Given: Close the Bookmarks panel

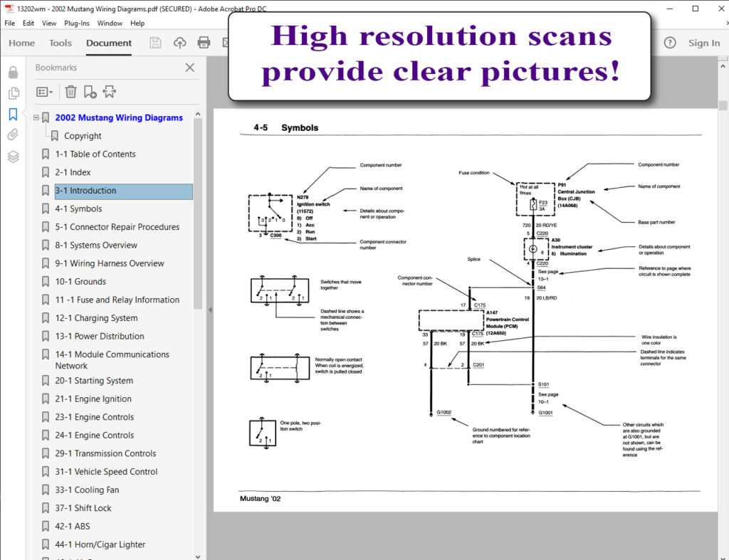Looking at the screenshot, I should click(189, 68).
